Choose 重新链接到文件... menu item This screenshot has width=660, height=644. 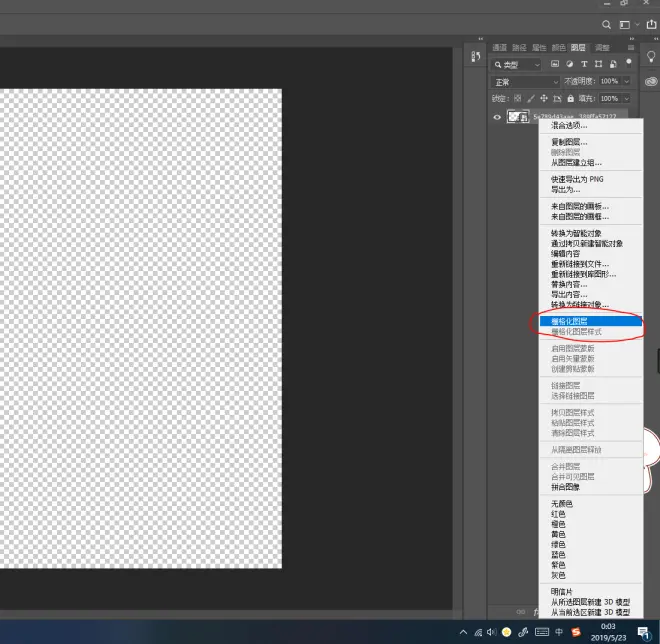click(591, 264)
